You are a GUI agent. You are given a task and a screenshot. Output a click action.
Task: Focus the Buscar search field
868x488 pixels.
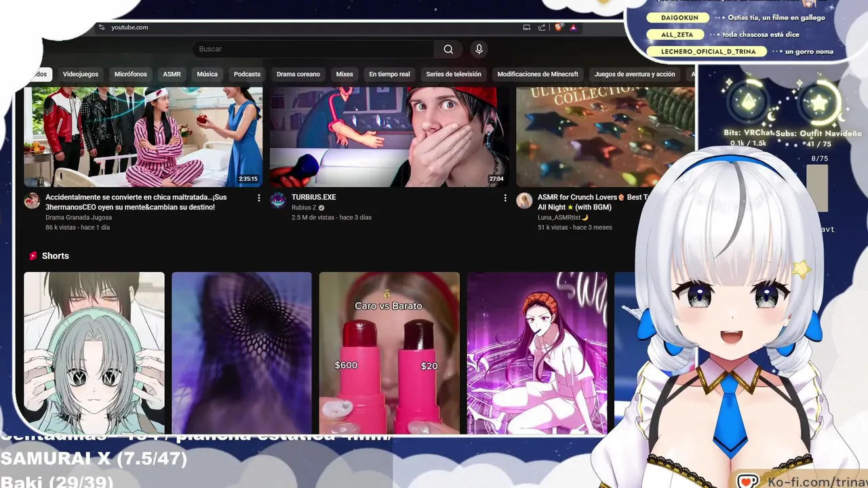(x=313, y=49)
